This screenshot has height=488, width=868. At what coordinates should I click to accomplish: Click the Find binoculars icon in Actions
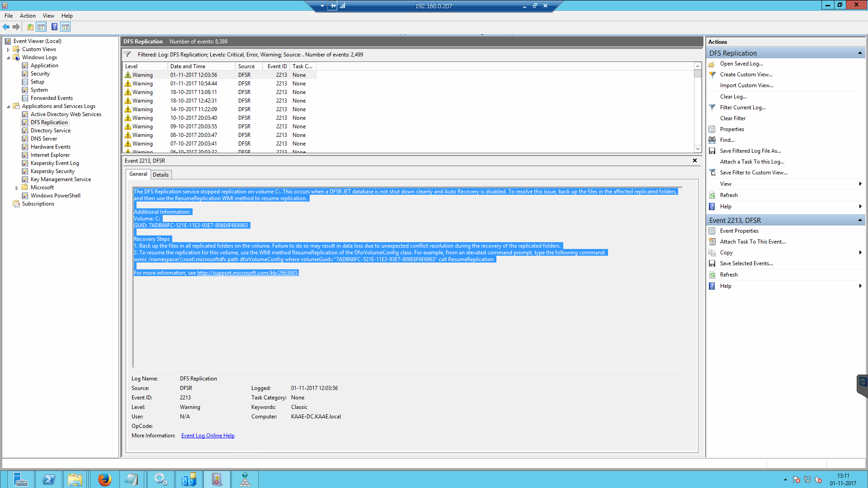pos(712,140)
